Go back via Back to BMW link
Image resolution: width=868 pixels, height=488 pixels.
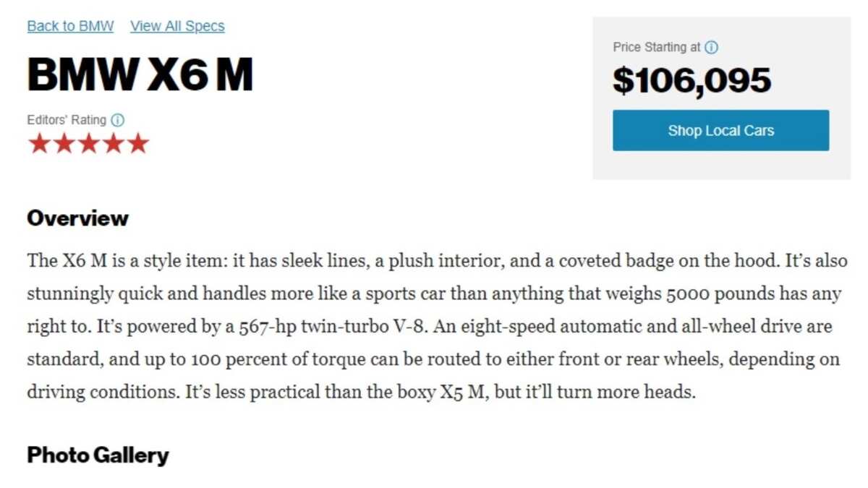click(71, 26)
